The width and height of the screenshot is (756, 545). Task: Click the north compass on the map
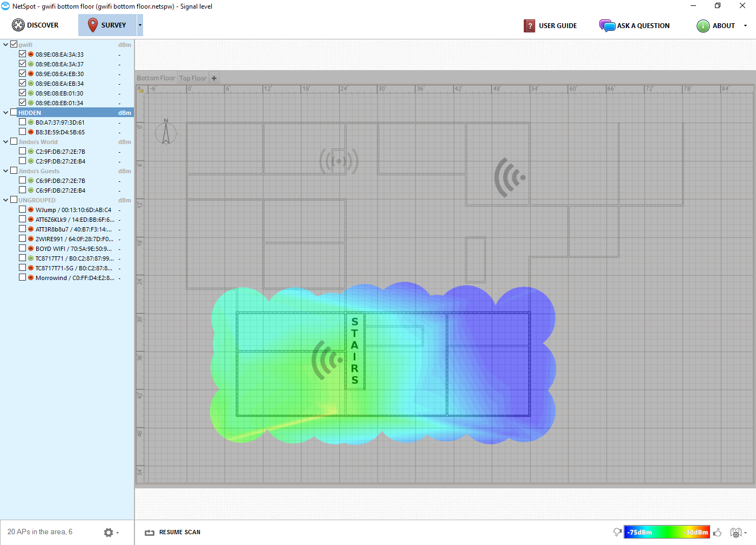[166, 132]
